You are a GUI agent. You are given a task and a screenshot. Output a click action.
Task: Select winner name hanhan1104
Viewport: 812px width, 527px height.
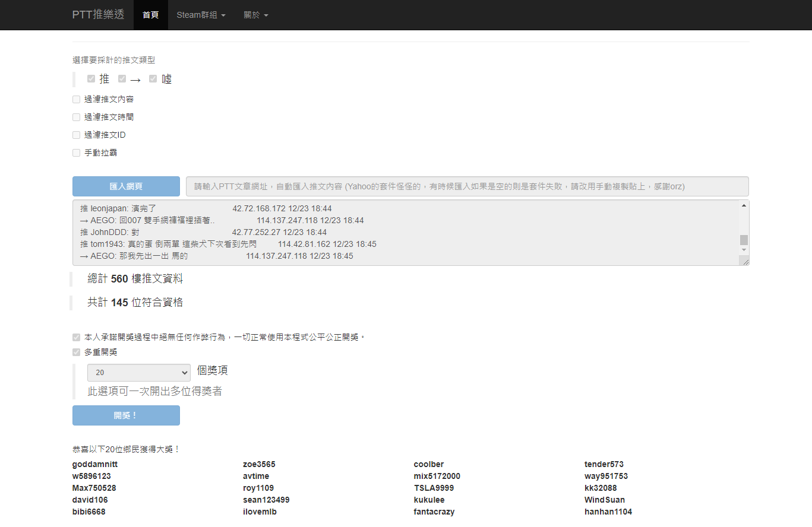[x=608, y=512]
